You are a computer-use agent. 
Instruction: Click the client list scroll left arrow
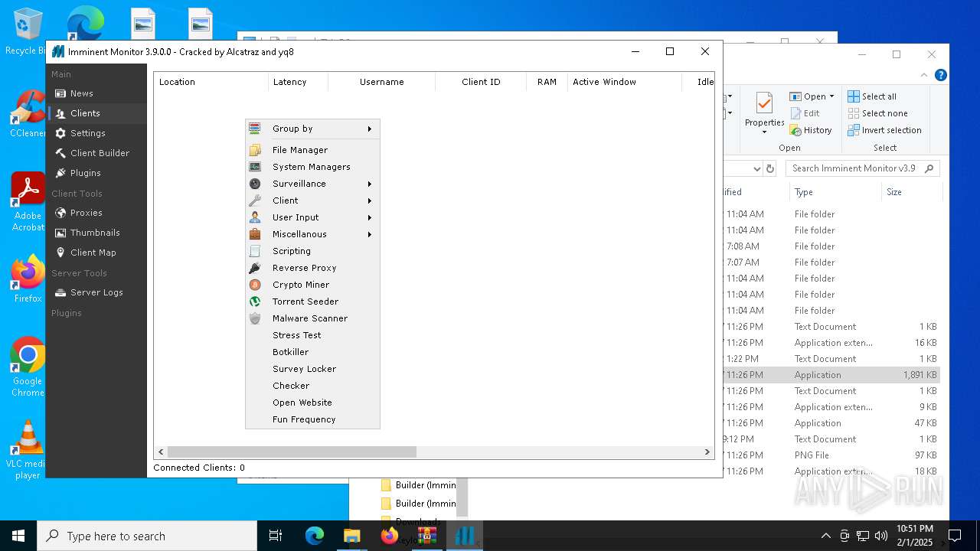(x=161, y=452)
